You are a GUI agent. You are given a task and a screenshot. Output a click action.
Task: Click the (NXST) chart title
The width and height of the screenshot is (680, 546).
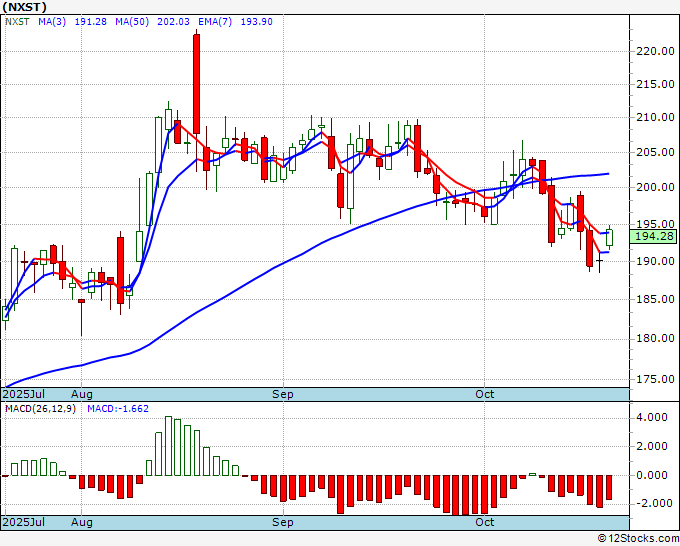24,7
